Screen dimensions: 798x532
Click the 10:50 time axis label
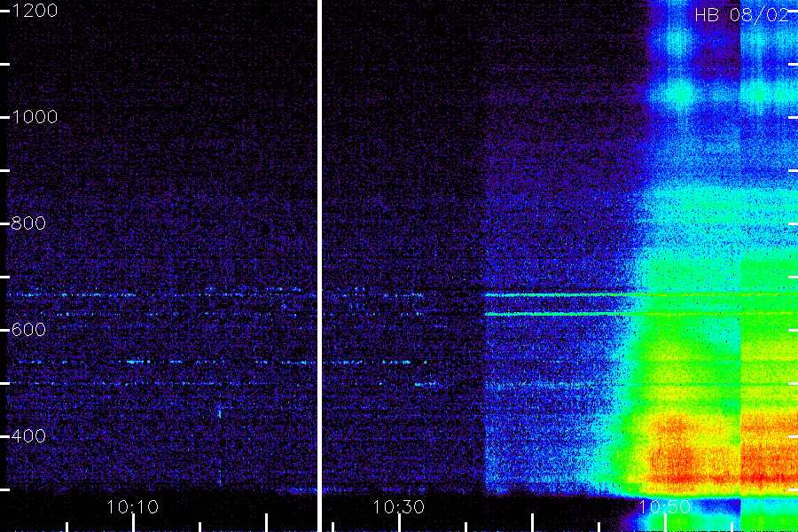click(x=664, y=507)
